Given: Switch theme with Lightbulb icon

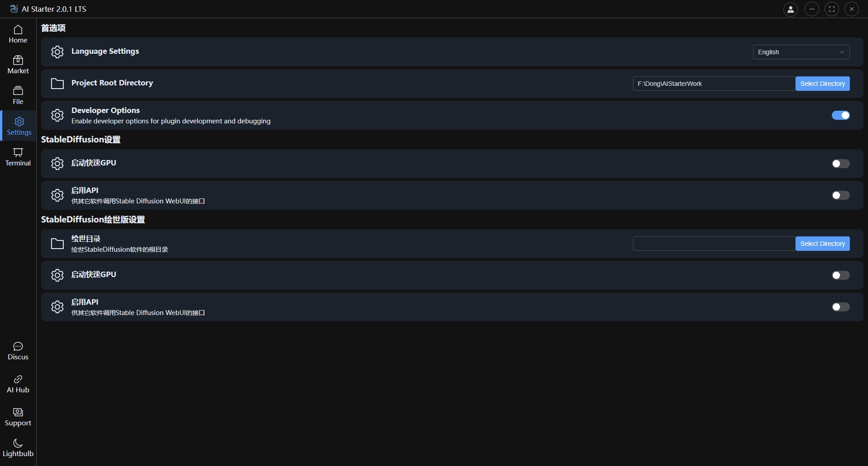Looking at the screenshot, I should tap(18, 448).
